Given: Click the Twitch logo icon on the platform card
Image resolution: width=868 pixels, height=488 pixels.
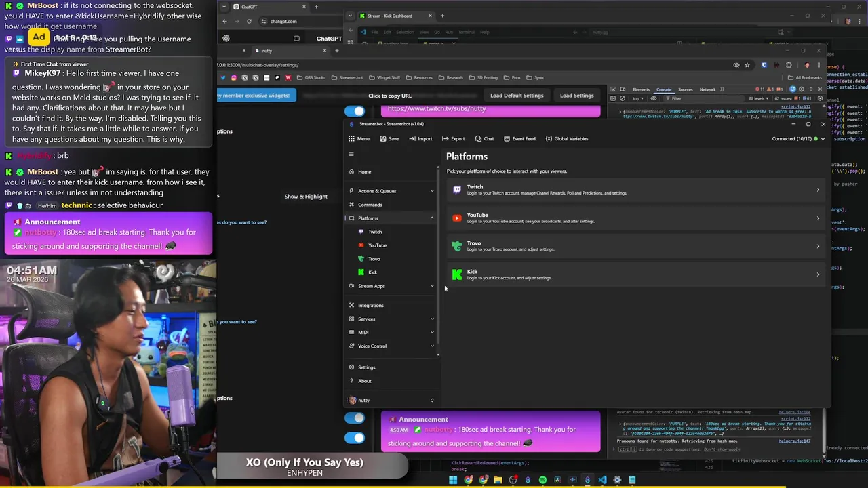Looking at the screenshot, I should (457, 190).
